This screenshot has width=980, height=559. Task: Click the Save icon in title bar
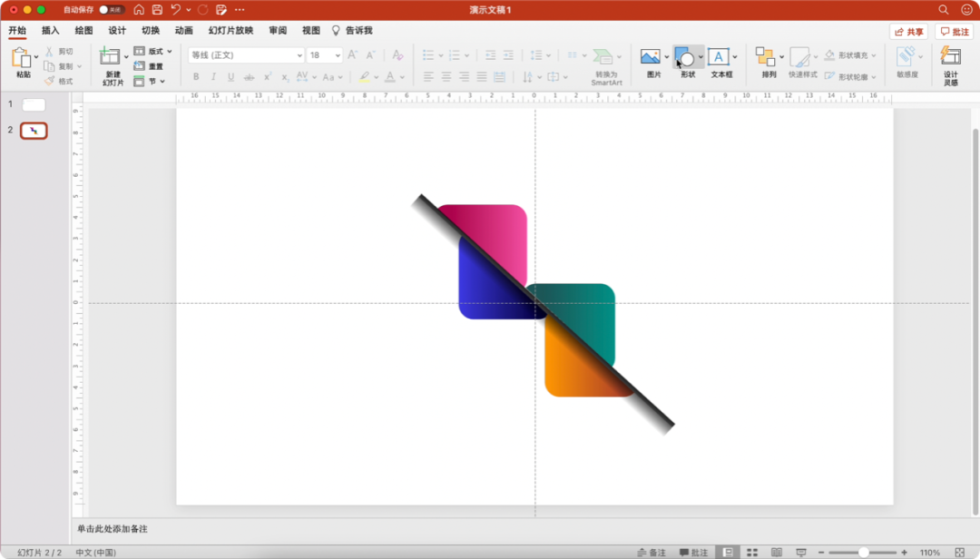point(157,10)
